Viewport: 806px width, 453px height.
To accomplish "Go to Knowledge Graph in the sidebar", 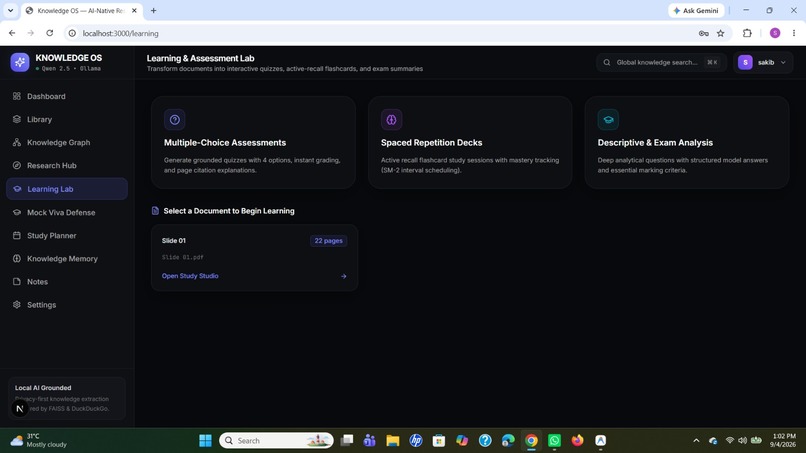I will tap(67, 142).
